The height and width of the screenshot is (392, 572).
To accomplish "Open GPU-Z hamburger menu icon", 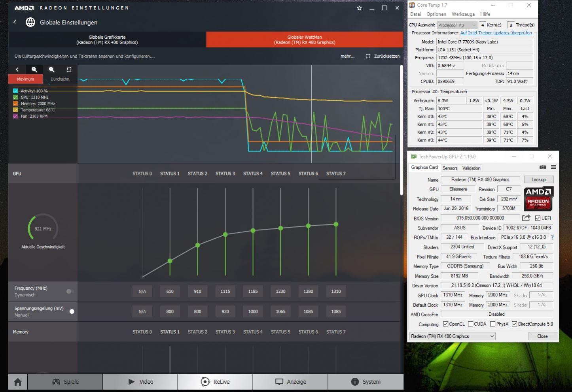I will point(553,167).
